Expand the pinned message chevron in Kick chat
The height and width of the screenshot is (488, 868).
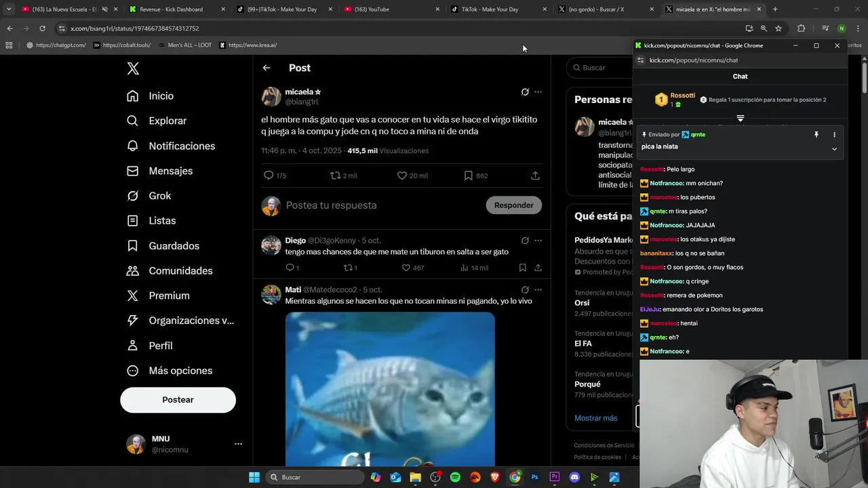834,149
